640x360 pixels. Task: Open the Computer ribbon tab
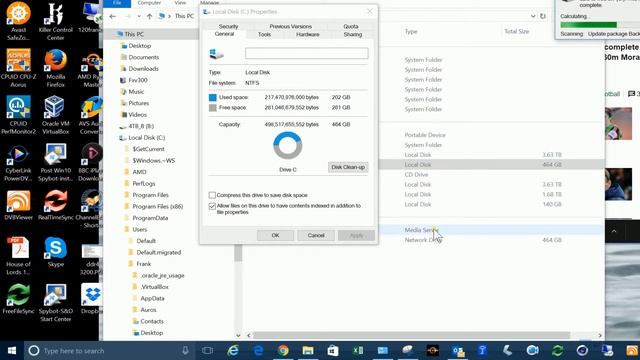pyautogui.click(x=149, y=3)
